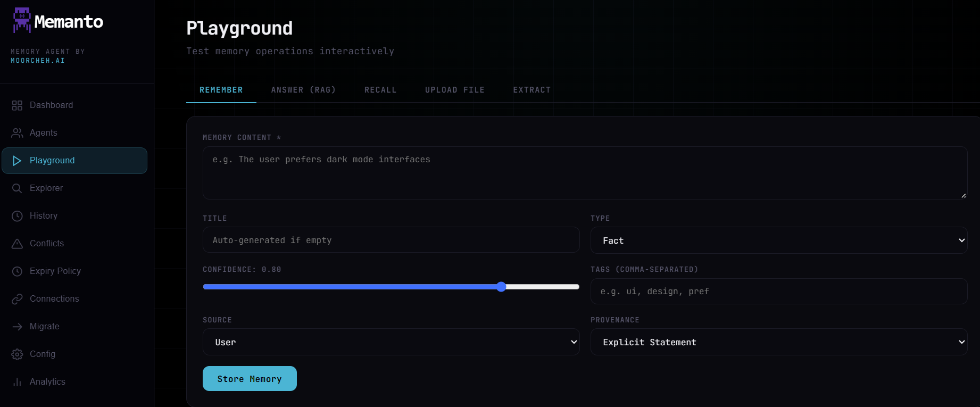The image size is (980, 407).
Task: Open the Extract tab
Action: 532,90
